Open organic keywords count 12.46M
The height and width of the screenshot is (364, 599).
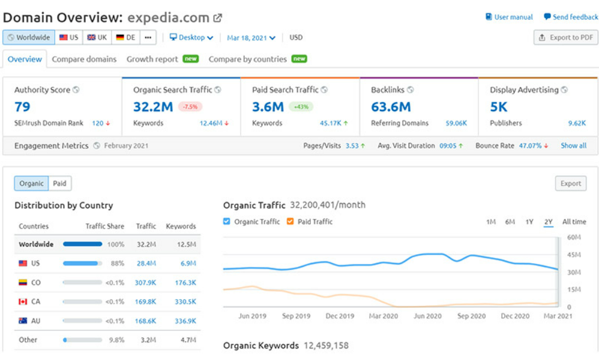point(211,124)
